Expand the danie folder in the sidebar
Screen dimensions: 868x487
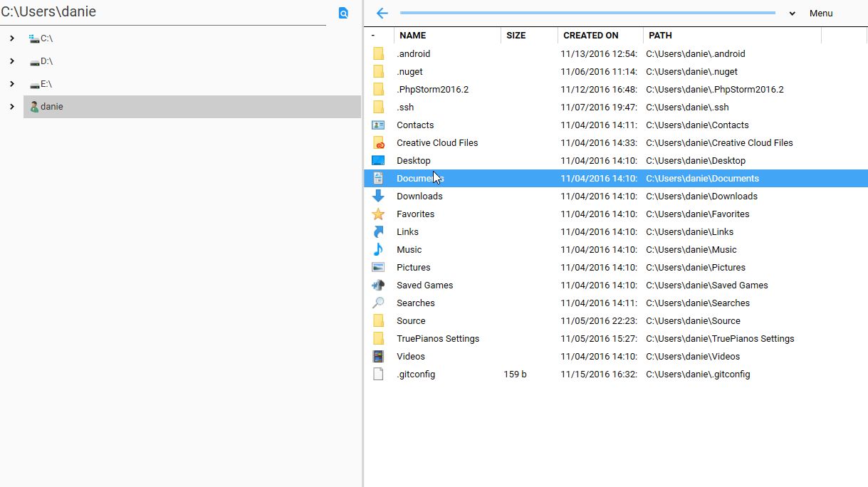tap(10, 107)
